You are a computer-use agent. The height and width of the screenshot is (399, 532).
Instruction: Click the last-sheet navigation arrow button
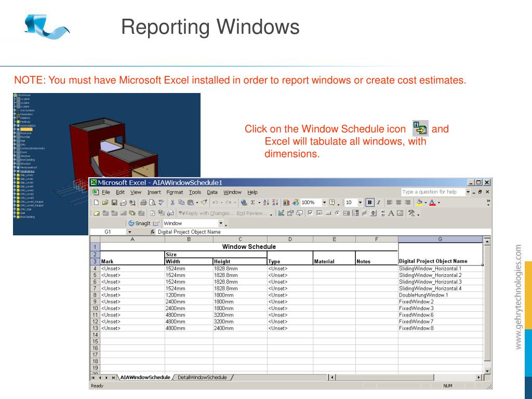click(x=113, y=377)
